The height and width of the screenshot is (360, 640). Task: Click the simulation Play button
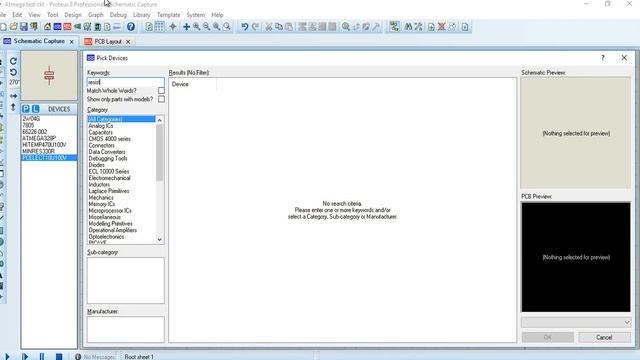(7, 357)
